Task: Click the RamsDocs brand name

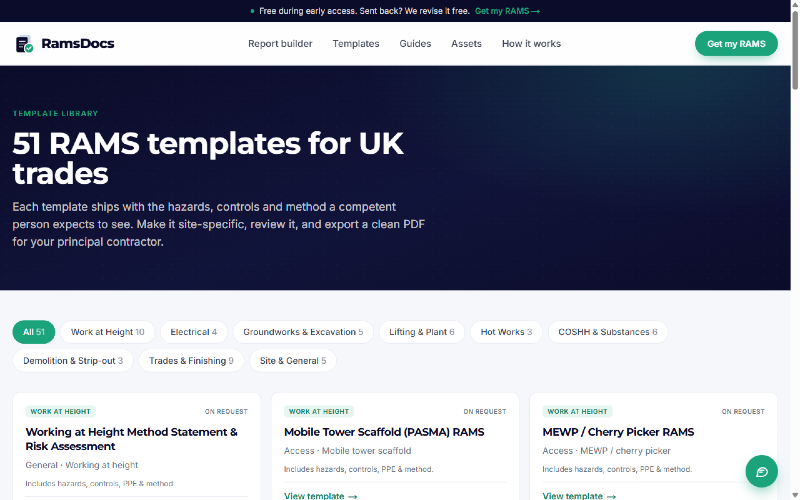Action: 78,44
